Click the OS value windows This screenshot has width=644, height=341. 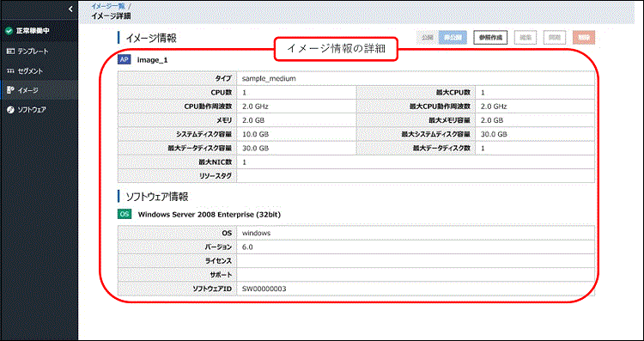point(256,233)
